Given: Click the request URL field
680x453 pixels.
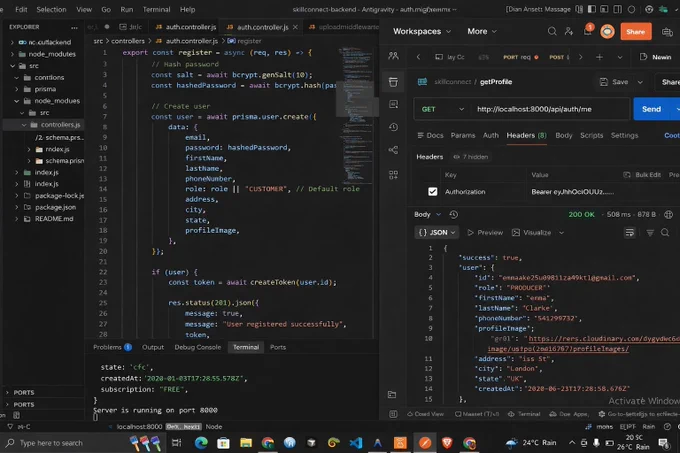Looking at the screenshot, I should click(549, 109).
